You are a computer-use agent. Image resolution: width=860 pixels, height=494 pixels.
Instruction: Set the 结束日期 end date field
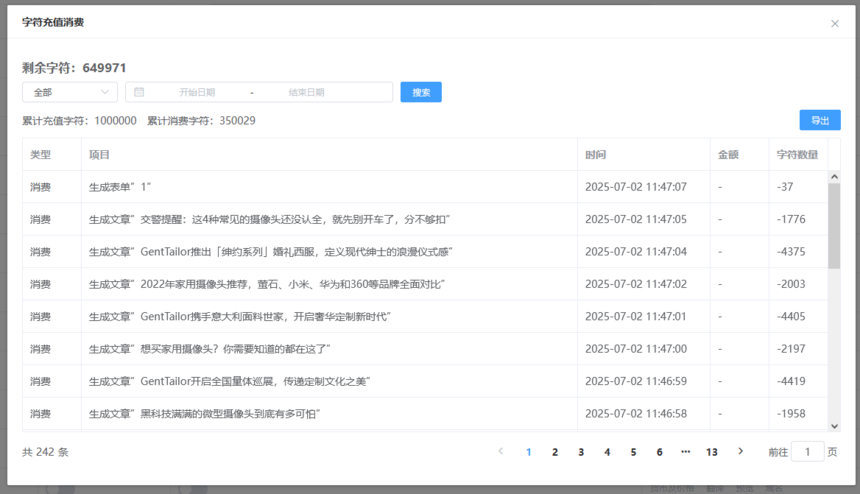(306, 92)
